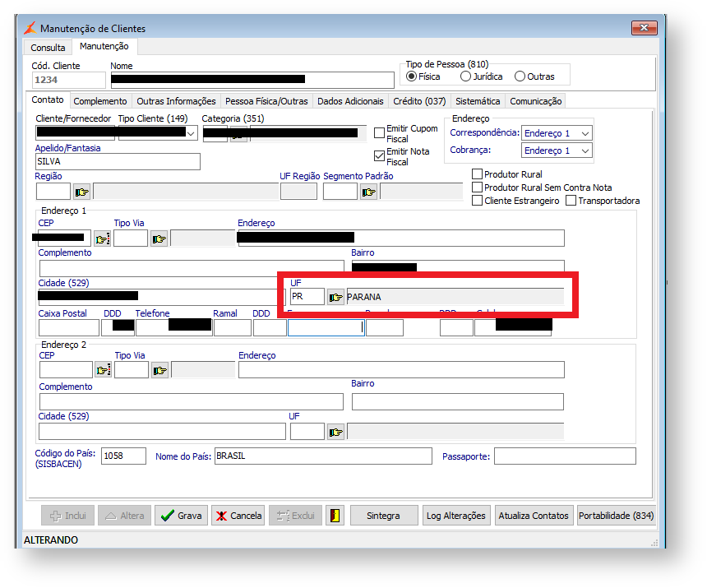This screenshot has height=588, width=707.
Task: Click the UF field containing PR
Action: [x=307, y=297]
